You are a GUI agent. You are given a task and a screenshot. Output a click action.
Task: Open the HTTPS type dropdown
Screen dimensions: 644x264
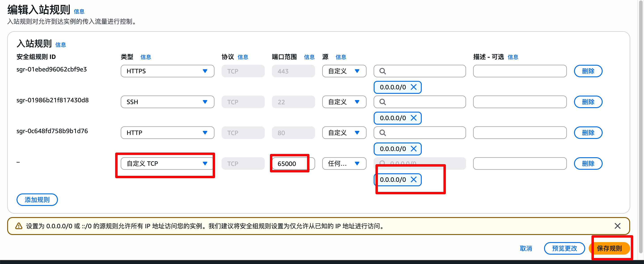(x=167, y=71)
